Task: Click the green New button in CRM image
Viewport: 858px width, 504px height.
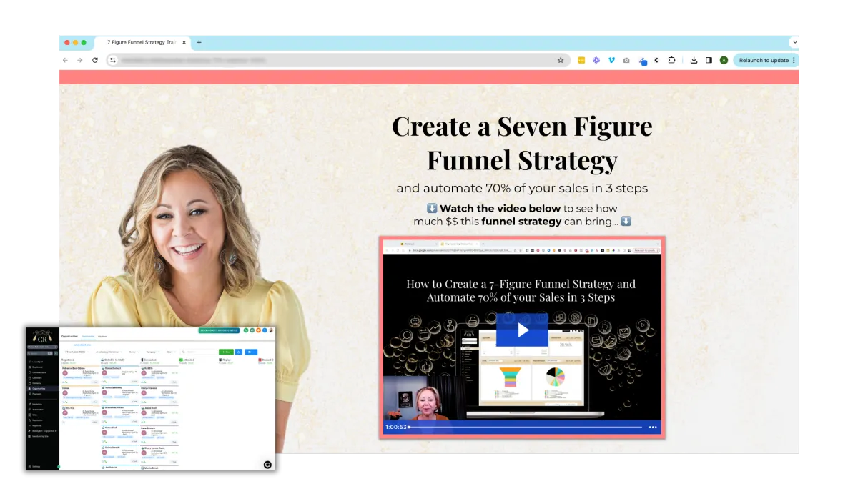Action: tap(225, 352)
